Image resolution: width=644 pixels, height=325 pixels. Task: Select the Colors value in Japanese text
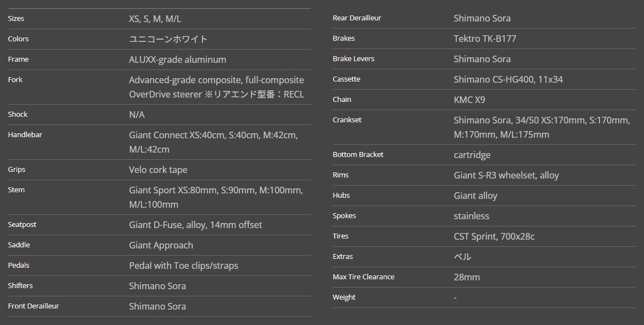(168, 39)
